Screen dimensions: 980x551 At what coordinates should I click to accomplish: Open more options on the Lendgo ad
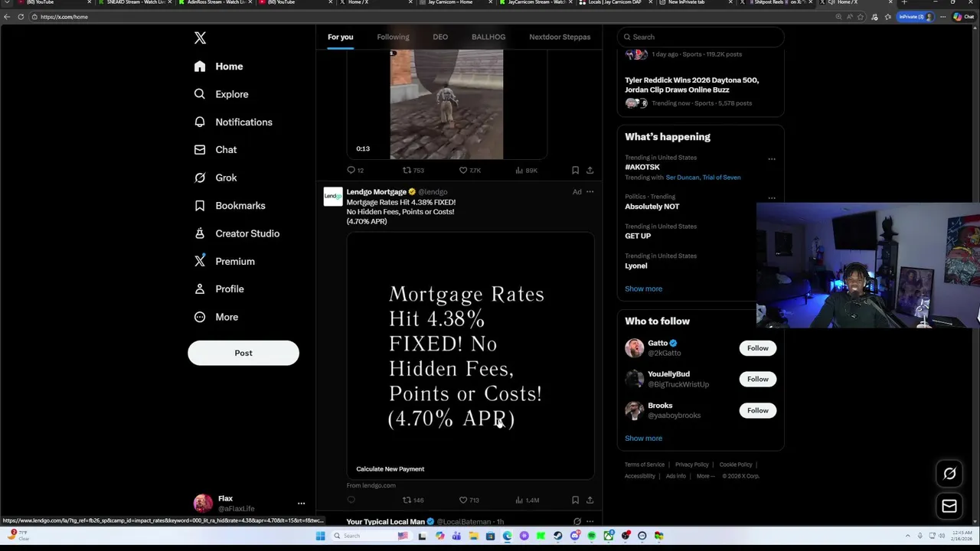(x=590, y=192)
